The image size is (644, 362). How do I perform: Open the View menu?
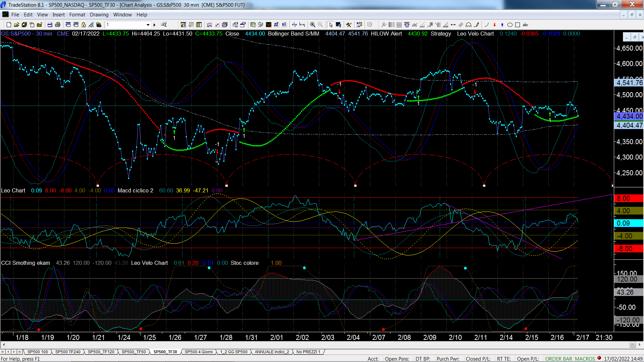tap(42, 14)
